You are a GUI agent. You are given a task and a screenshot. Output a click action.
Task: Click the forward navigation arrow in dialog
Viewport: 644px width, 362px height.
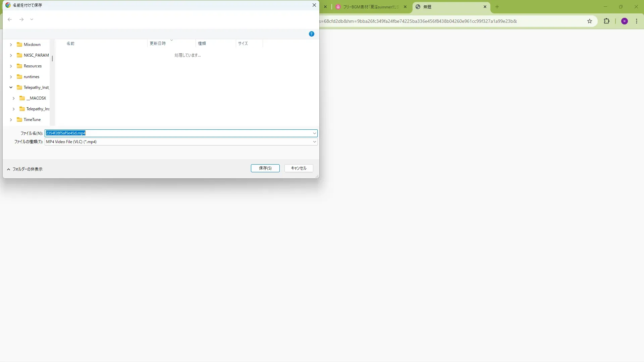21,19
